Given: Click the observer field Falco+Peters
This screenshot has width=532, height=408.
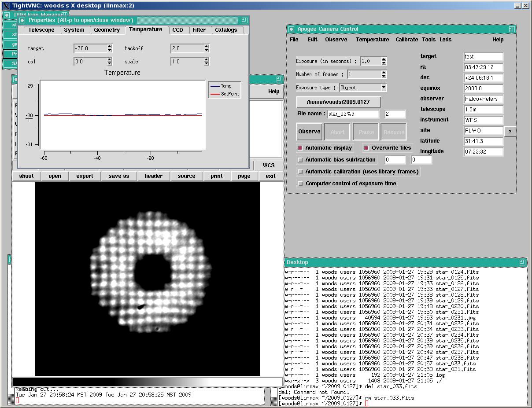Looking at the screenshot, I should tap(484, 99).
